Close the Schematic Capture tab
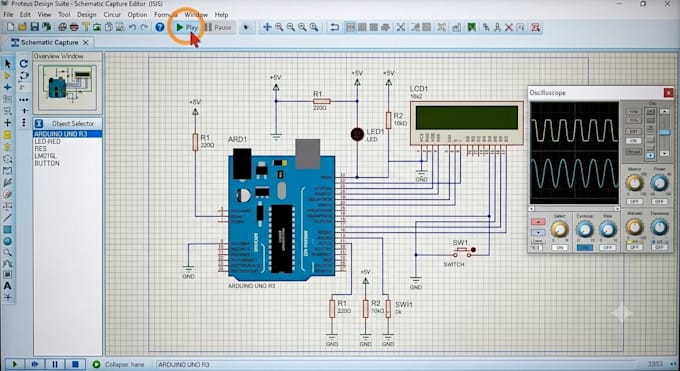 pos(86,43)
